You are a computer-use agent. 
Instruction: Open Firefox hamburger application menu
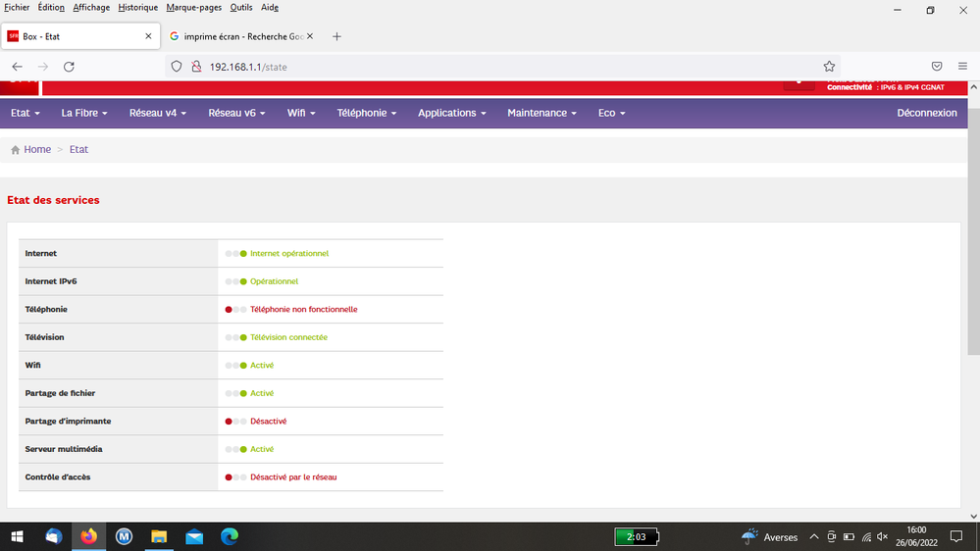tap(964, 67)
